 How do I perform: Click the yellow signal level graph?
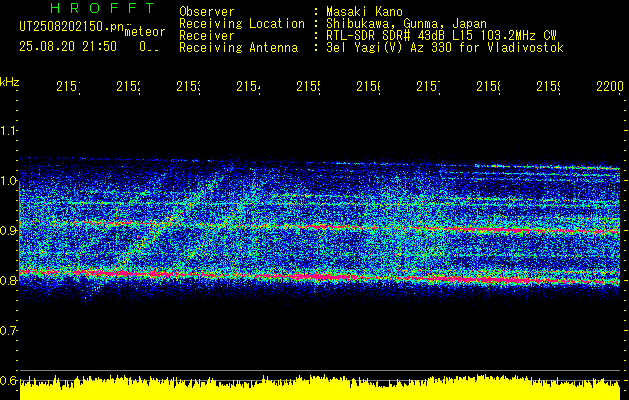coord(320,388)
